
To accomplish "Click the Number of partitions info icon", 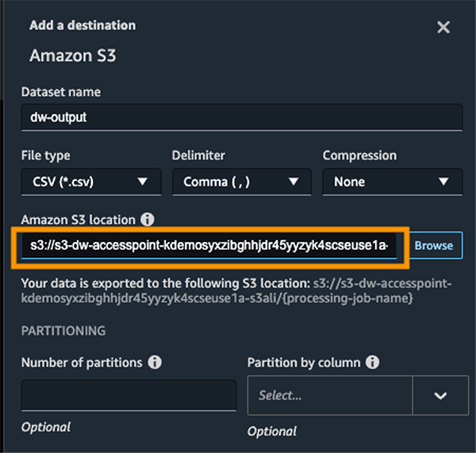I will 155,363.
